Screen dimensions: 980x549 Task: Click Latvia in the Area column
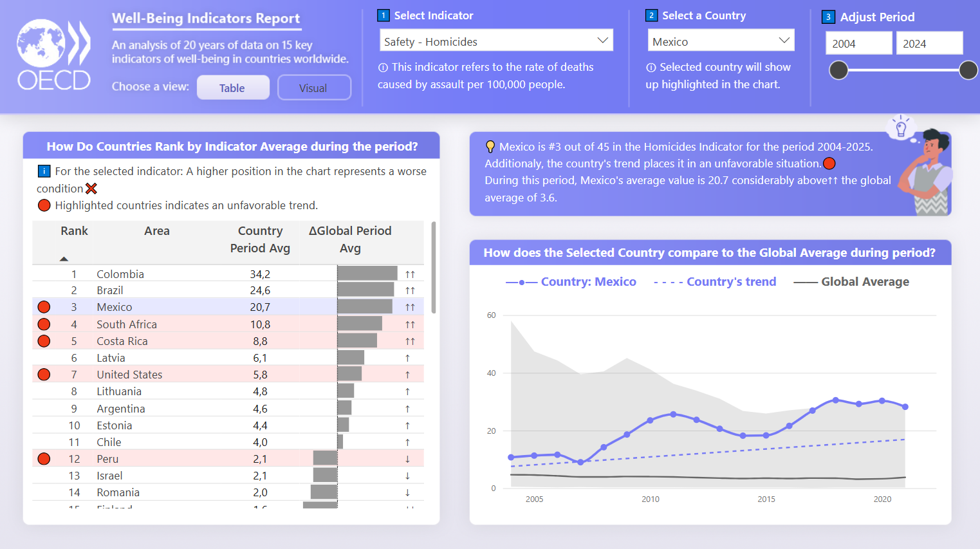[x=111, y=358]
